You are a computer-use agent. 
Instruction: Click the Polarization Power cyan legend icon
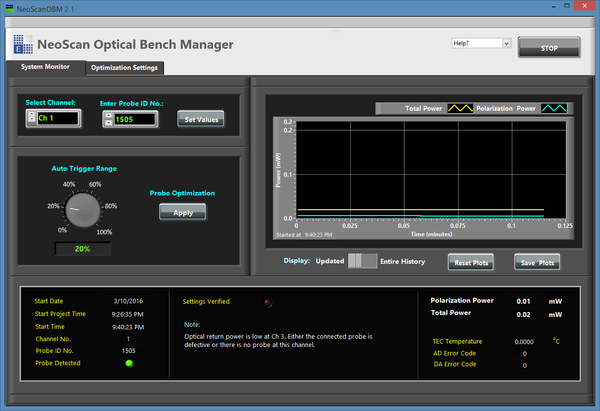click(554, 107)
